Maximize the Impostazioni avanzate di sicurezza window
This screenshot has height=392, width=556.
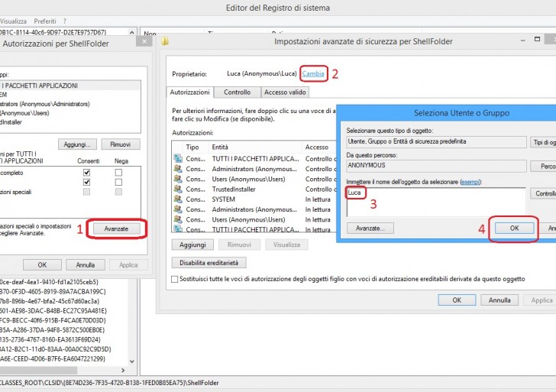[537, 39]
